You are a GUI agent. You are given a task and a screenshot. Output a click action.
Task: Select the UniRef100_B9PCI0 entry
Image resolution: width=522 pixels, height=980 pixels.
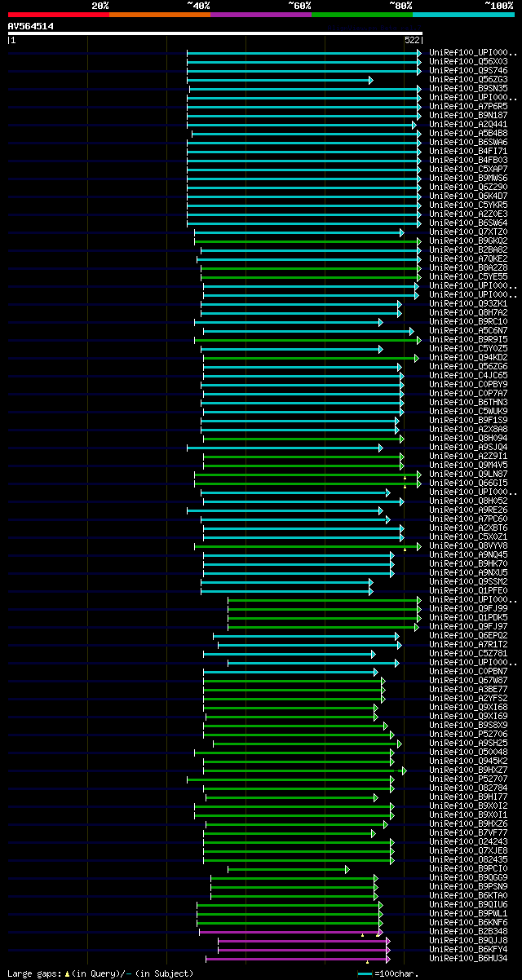468,868
